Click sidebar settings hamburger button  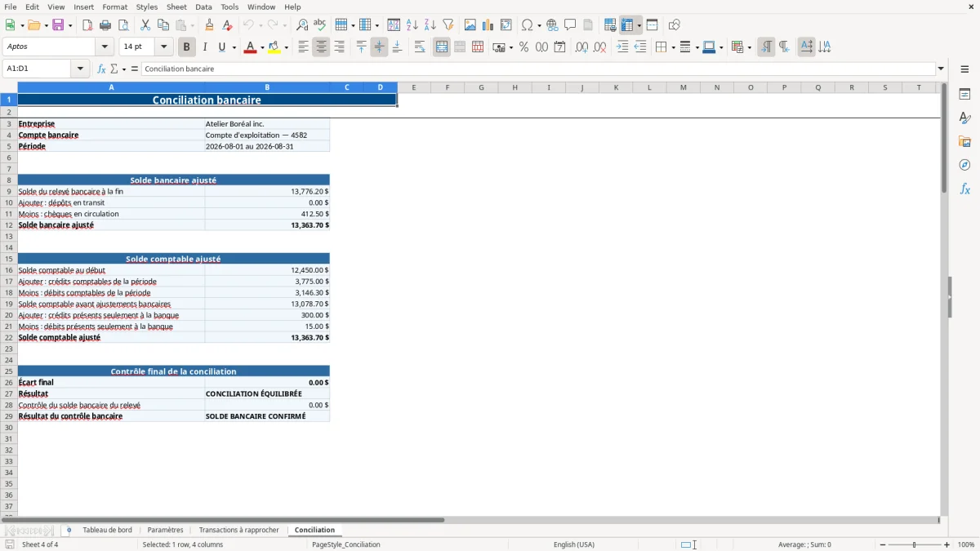pyautogui.click(x=964, y=69)
